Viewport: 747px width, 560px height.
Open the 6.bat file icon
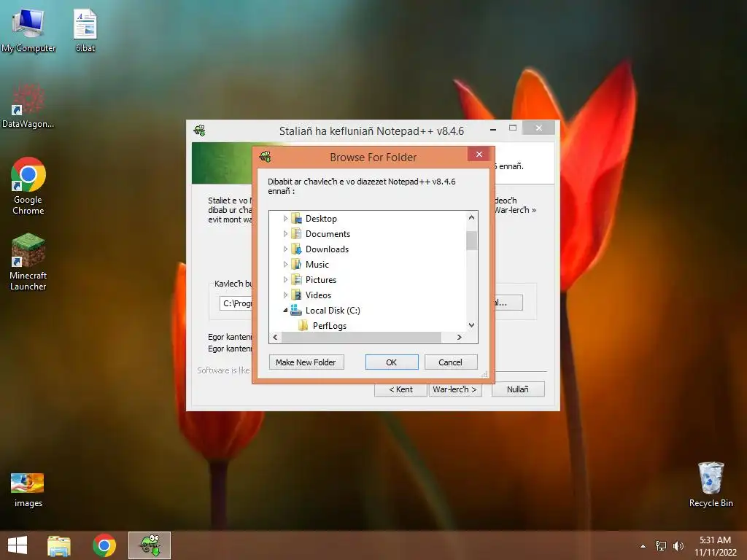pos(85,31)
